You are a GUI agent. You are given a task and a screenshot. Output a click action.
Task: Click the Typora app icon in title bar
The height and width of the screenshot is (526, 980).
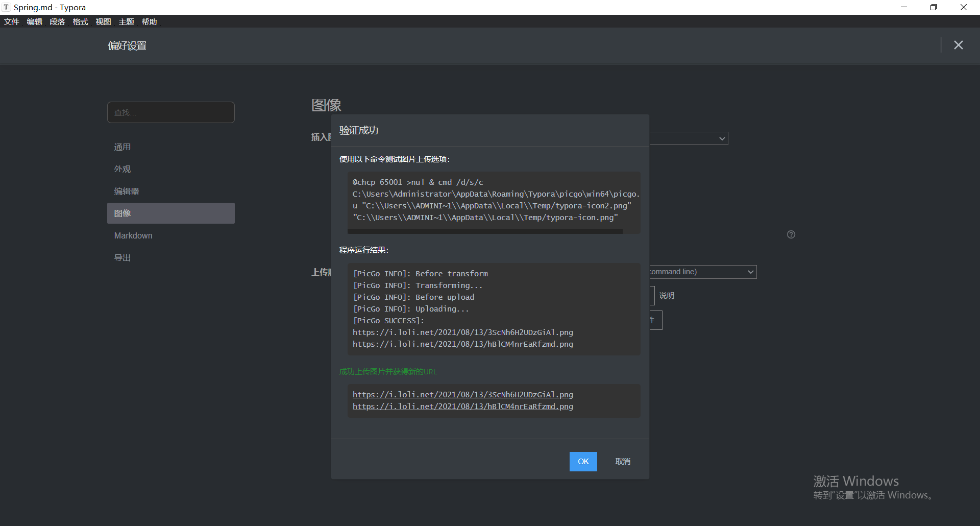click(x=6, y=7)
